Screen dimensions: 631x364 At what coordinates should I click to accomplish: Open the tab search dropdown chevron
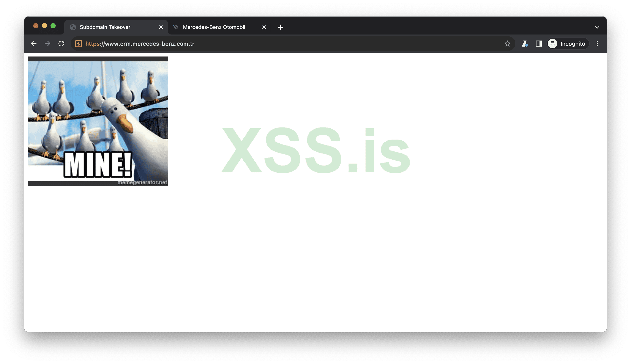pos(597,27)
